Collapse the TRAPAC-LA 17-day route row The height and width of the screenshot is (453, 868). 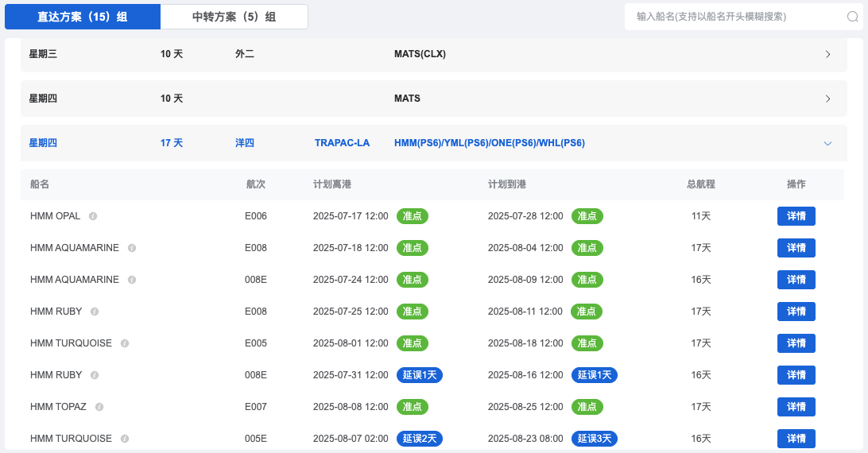[x=827, y=143]
